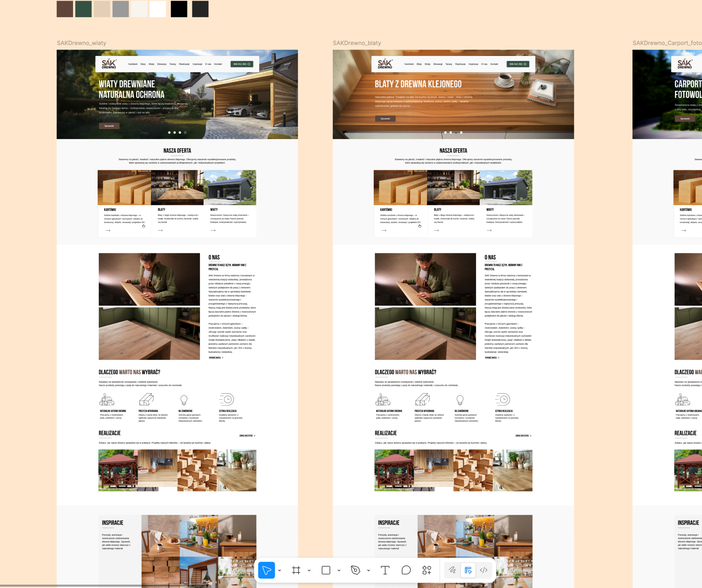
Task: Expand the Frame tool options chevron
Action: pos(309,570)
